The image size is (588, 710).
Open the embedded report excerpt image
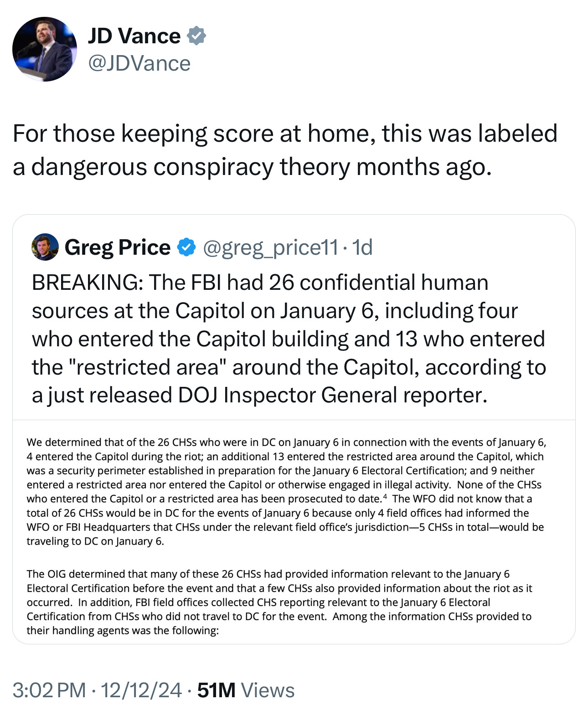point(294,532)
